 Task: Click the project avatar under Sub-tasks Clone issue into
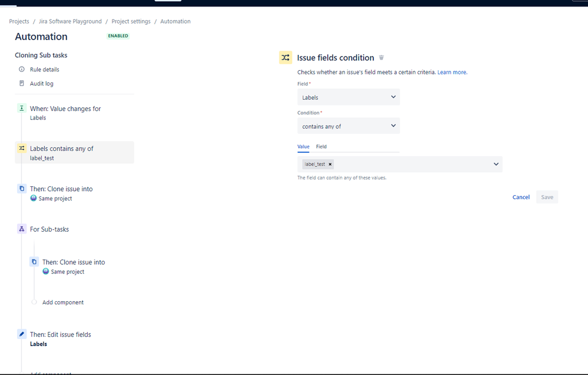(46, 271)
